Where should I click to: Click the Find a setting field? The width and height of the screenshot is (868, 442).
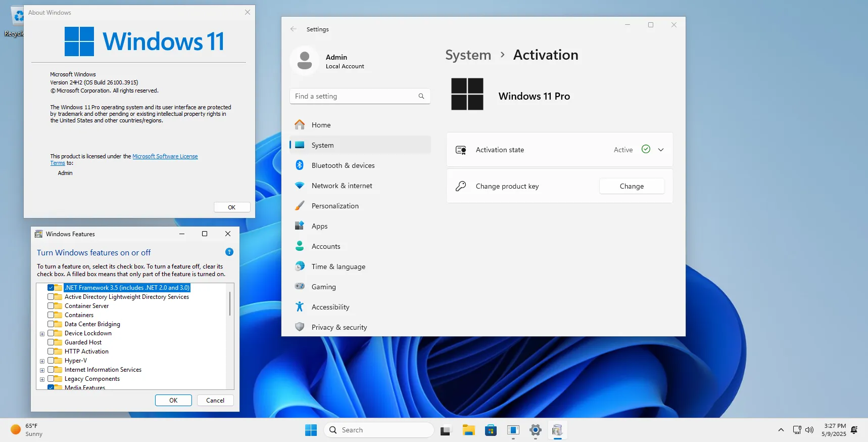360,96
